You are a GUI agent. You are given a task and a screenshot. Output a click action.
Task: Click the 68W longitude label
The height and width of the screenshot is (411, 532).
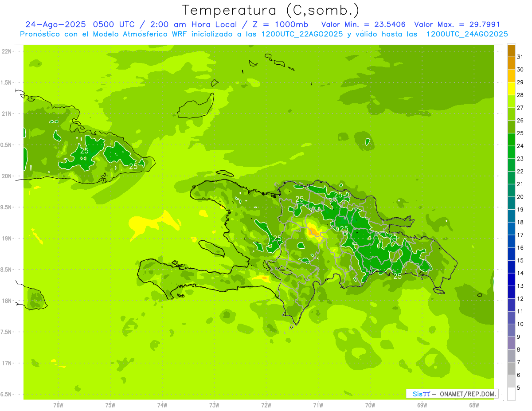pos(474,405)
